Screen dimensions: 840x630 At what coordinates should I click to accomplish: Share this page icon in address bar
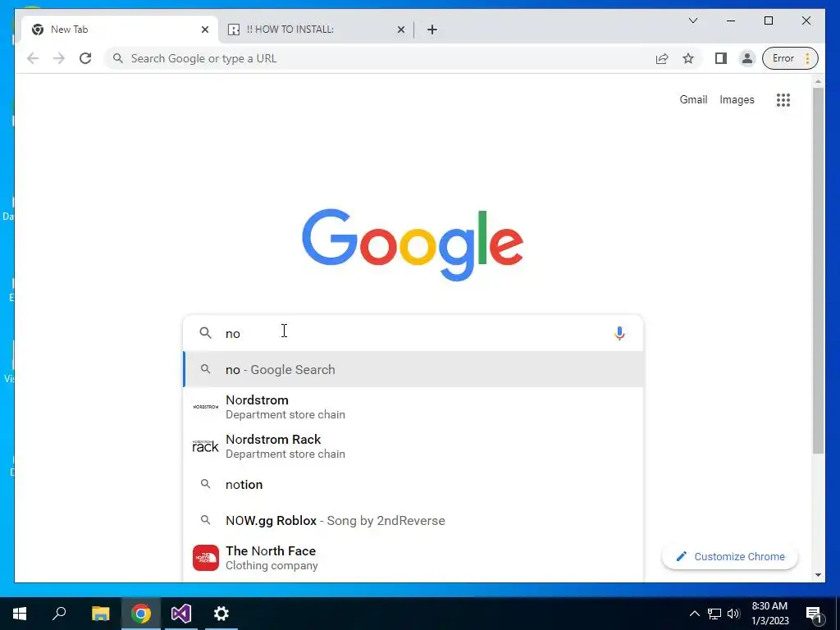point(662,58)
